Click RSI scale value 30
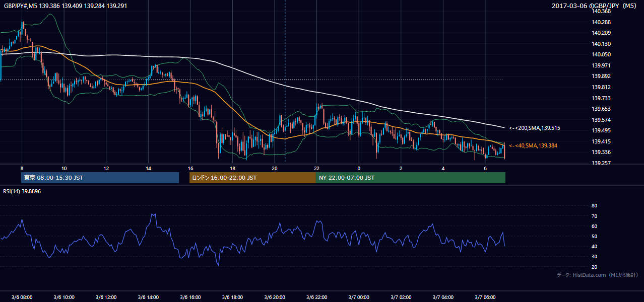Screen dimensions: 644x302 [x=594, y=257]
